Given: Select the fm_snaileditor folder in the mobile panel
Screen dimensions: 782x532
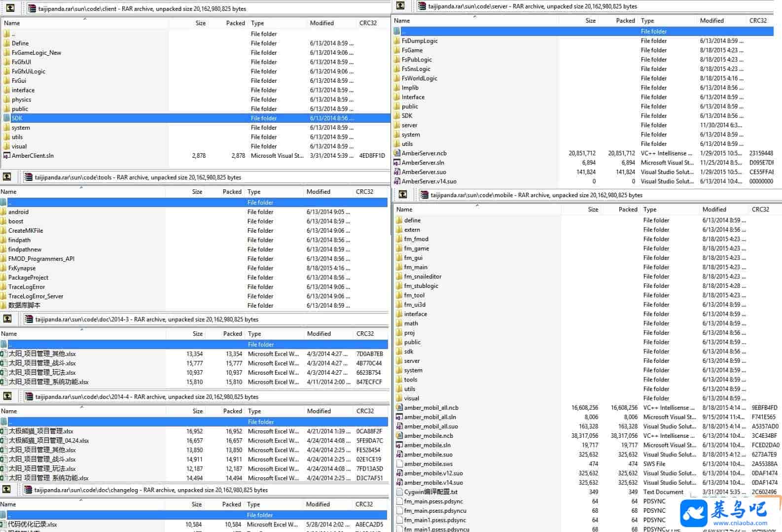Looking at the screenshot, I should click(x=423, y=277).
